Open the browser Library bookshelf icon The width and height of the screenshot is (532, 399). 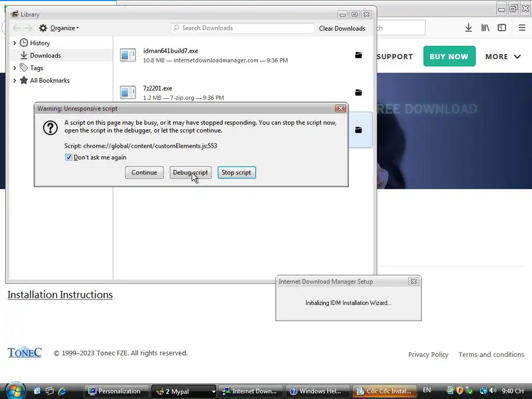tap(485, 28)
